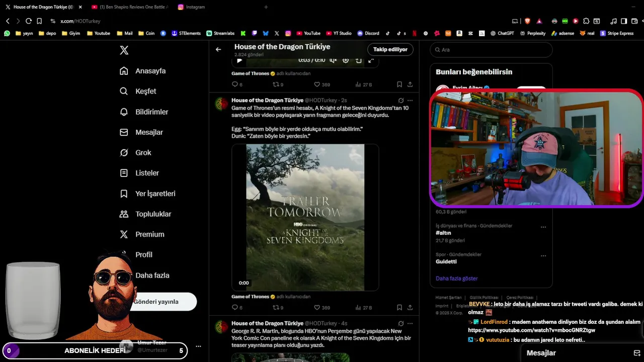Screen dimensions: 644x362
Task: Open Listeler in the sidebar
Action: pyautogui.click(x=139, y=173)
